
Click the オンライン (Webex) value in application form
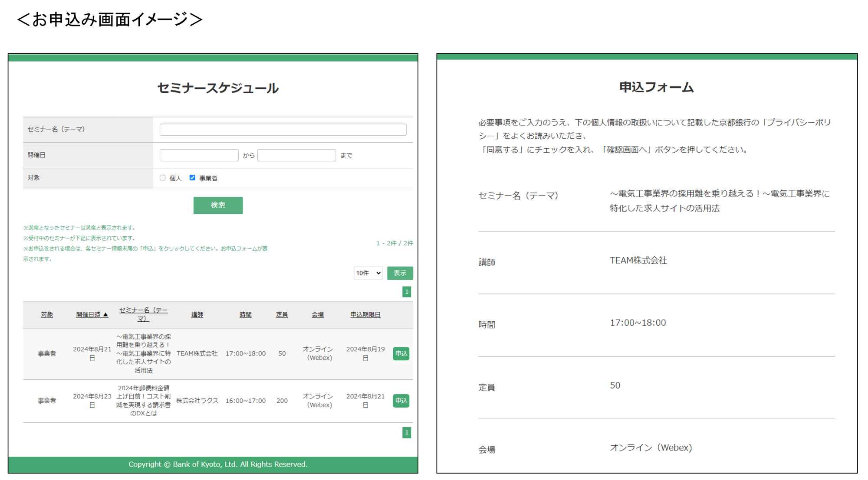point(651,448)
